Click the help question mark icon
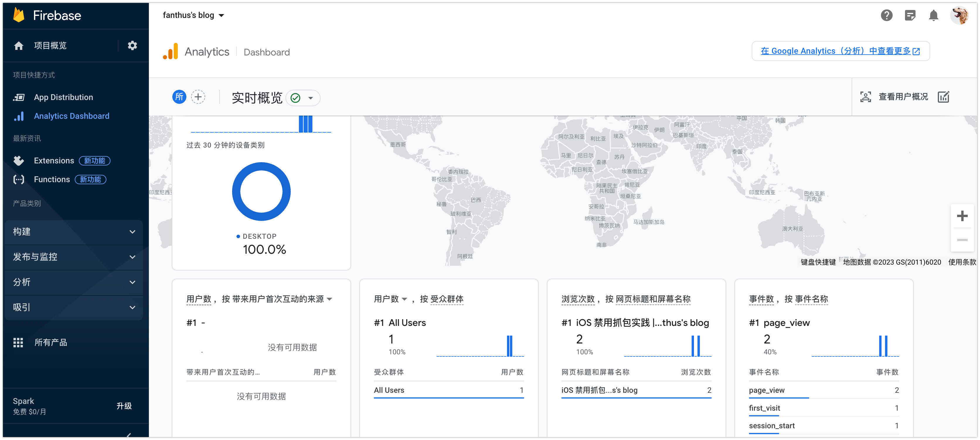Image resolution: width=980 pixels, height=440 pixels. pos(887,16)
